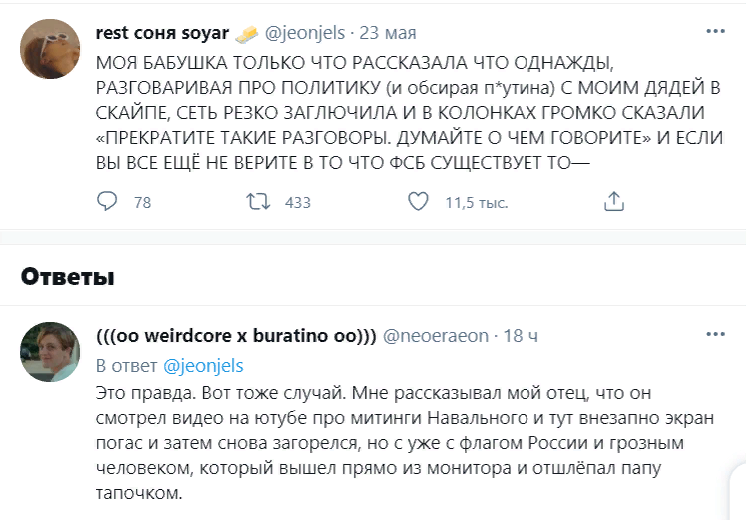
Task: Retweet the main tweet
Action: [258, 202]
